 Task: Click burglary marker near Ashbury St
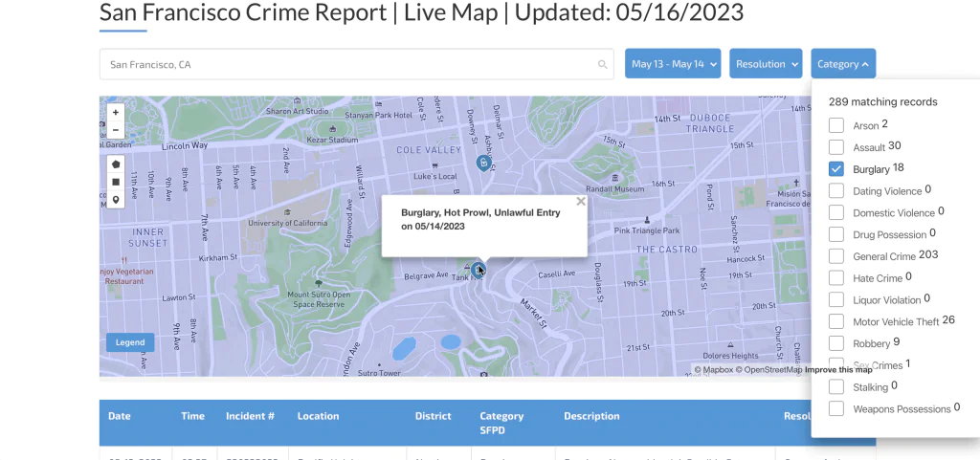(483, 163)
